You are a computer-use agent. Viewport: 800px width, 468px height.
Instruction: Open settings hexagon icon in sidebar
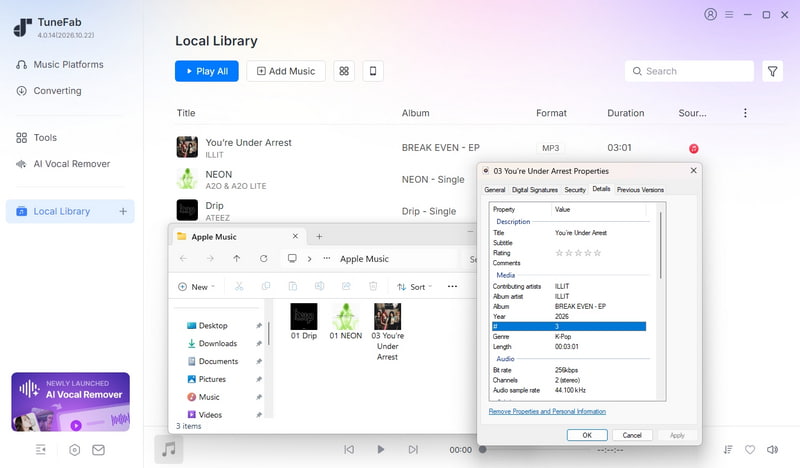click(74, 450)
